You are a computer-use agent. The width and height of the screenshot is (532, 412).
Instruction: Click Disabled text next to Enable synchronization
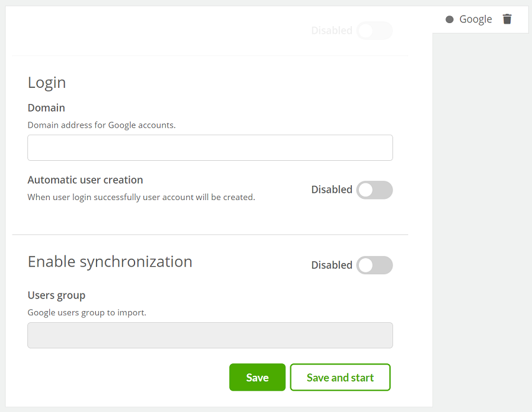[x=332, y=265]
